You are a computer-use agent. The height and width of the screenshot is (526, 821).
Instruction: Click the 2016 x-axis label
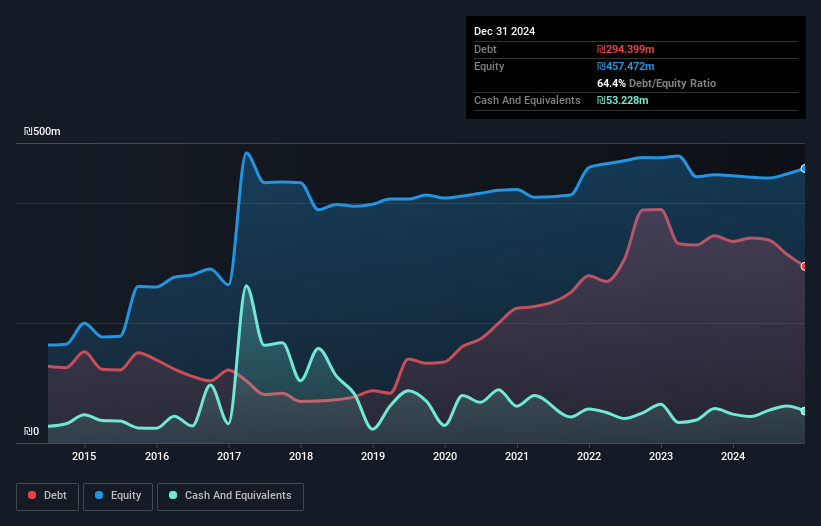pos(157,456)
